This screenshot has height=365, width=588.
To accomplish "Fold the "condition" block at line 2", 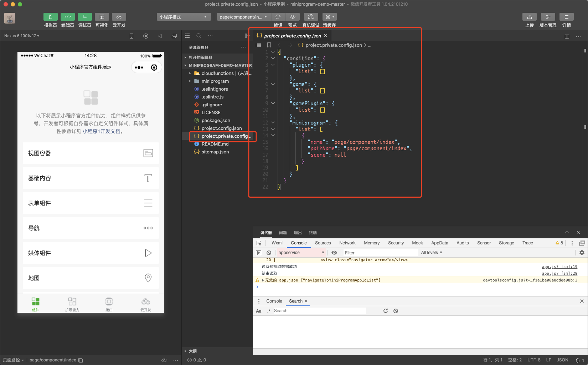I will pyautogui.click(x=273, y=58).
